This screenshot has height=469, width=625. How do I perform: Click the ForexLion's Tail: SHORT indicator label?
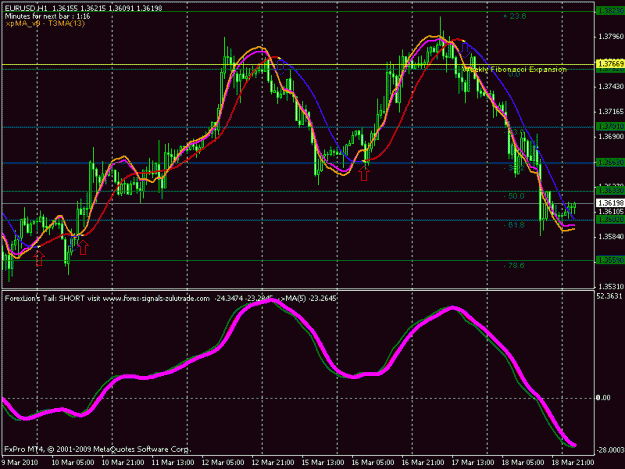(x=45, y=298)
